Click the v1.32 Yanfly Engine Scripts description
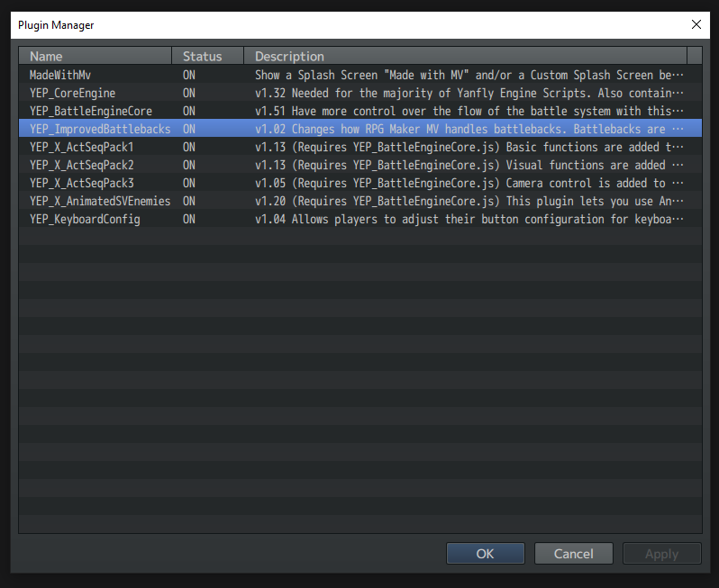This screenshot has height=588, width=719. [469, 93]
